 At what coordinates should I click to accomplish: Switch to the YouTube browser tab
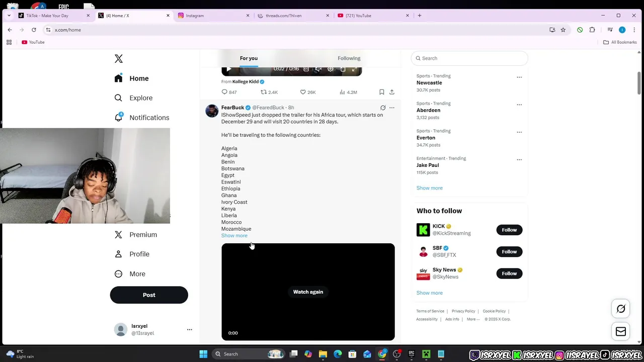click(372, 16)
